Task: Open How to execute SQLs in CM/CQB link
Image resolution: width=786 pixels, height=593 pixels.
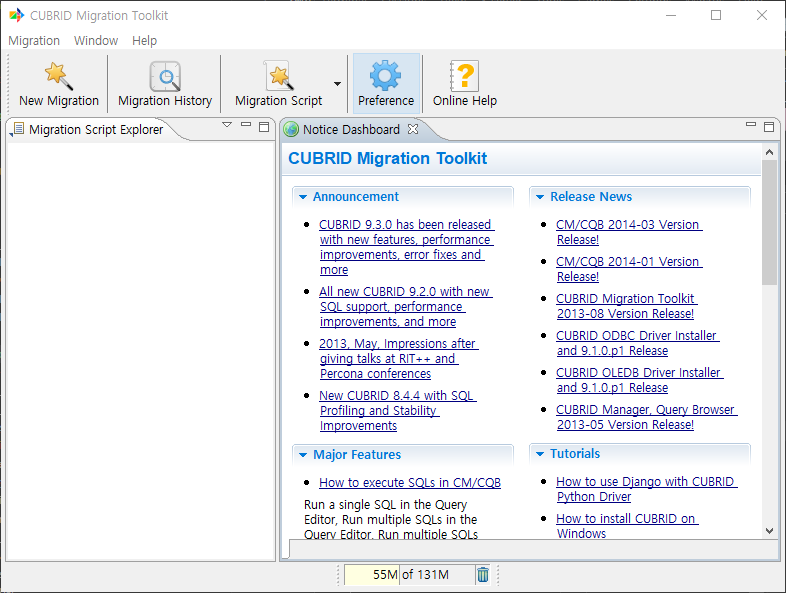Action: click(x=409, y=483)
